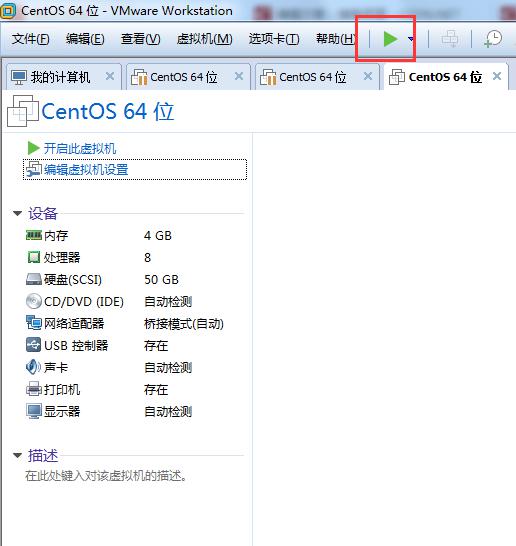Image resolution: width=516 pixels, height=546 pixels.
Task: Close the 我的计算机 tab
Action: click(110, 76)
